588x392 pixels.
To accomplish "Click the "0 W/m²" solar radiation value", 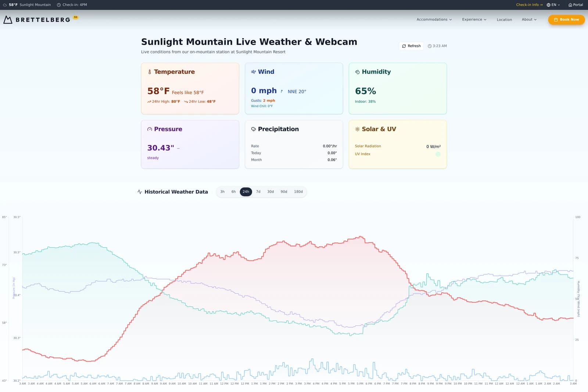I will pyautogui.click(x=434, y=147).
